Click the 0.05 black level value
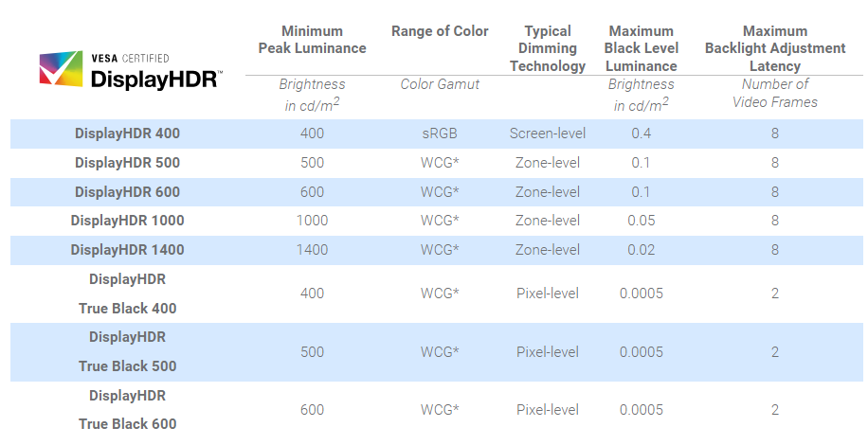Viewport: 868px width, 445px height. [x=641, y=221]
